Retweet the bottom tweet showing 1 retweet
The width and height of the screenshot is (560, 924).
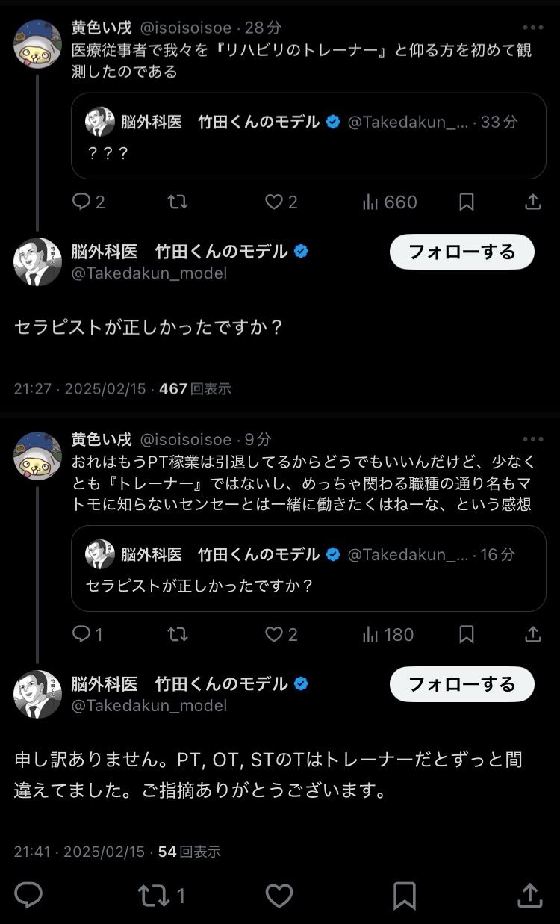pyautogui.click(x=153, y=895)
